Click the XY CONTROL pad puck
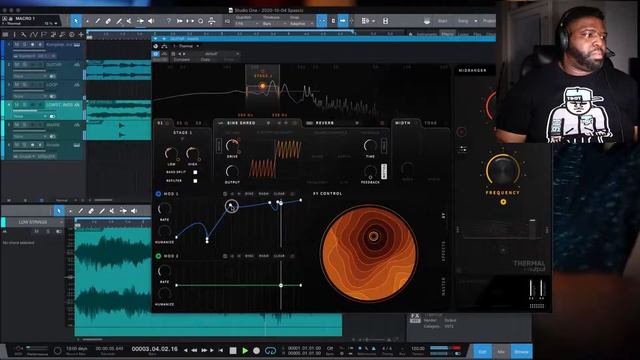 tap(373, 236)
